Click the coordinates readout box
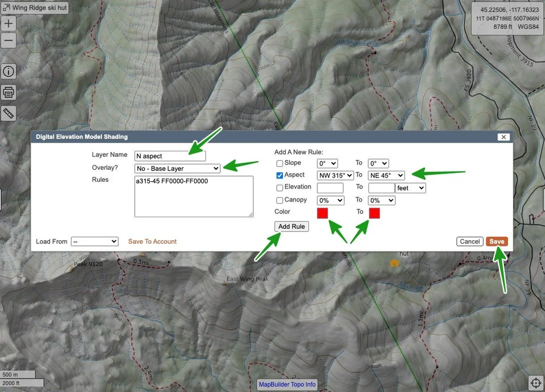 [507, 19]
